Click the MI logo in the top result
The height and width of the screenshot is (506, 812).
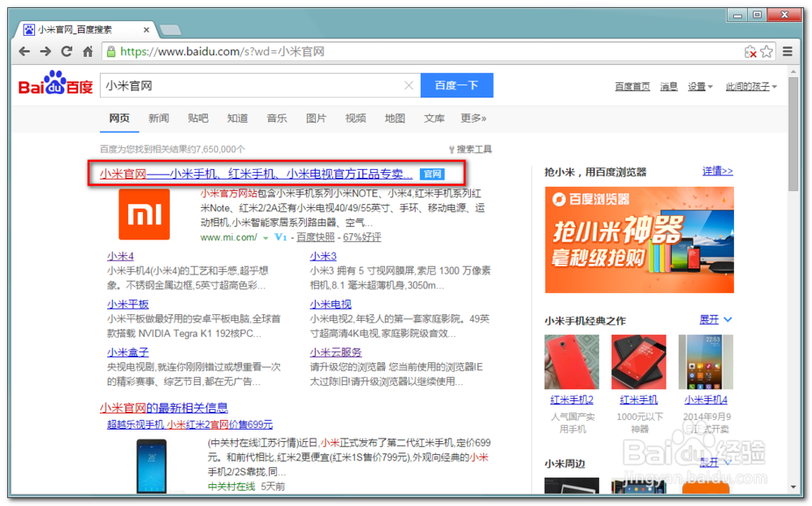coord(145,214)
